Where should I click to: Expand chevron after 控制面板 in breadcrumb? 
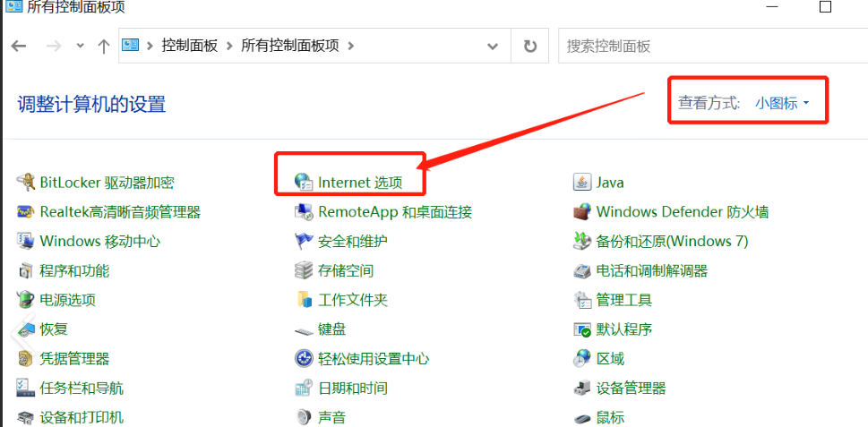pos(229,46)
